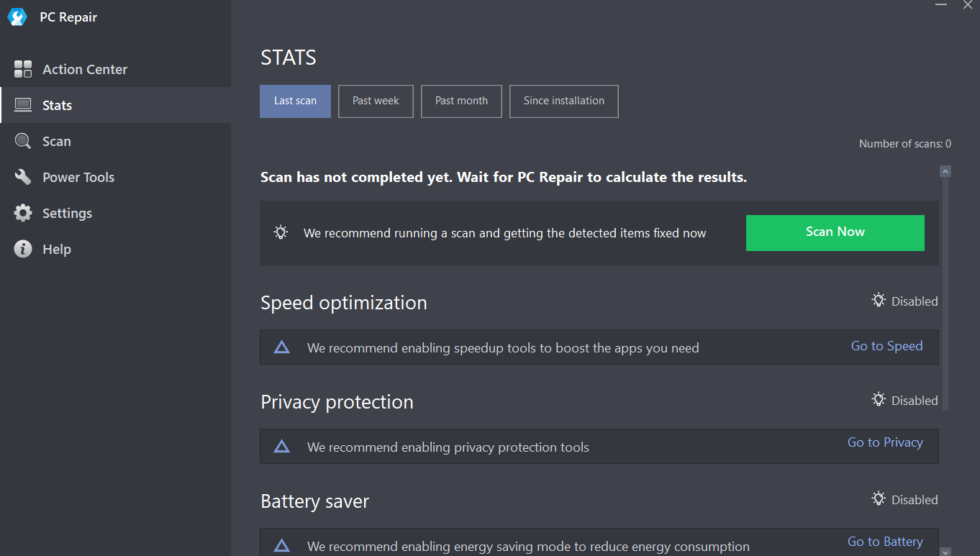Click the PC Repair logo icon
The height and width of the screenshot is (556, 980).
(17, 17)
